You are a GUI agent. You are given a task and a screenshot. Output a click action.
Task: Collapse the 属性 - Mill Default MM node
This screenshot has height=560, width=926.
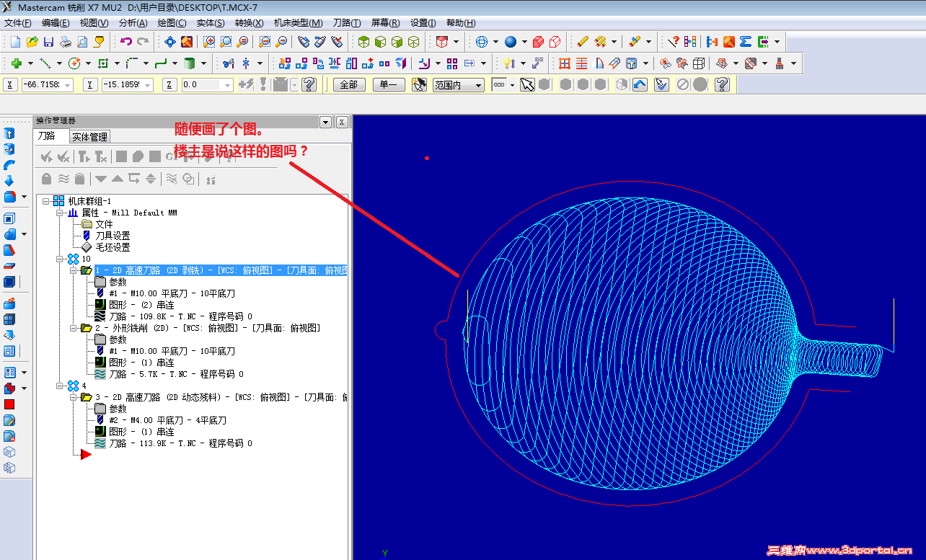click(x=59, y=213)
